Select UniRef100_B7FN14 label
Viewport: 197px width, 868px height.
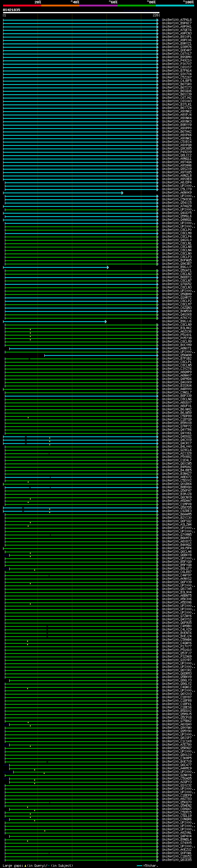177,71
